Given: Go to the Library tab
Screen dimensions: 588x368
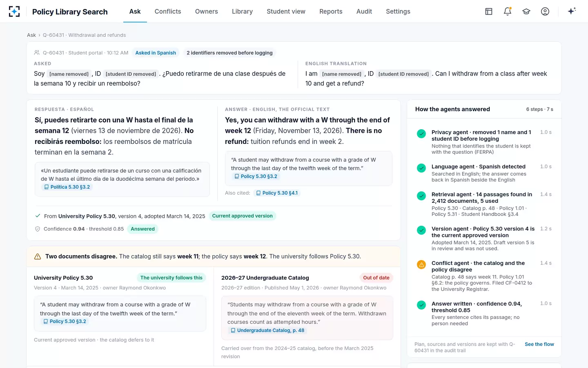Looking at the screenshot, I should click(242, 11).
